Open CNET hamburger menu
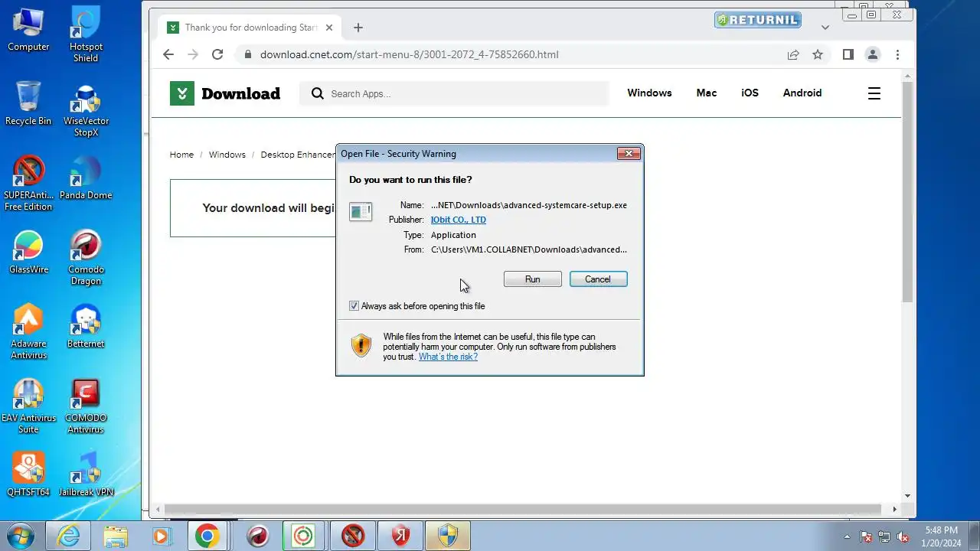Image resolution: width=980 pixels, height=551 pixels. pyautogui.click(x=874, y=93)
